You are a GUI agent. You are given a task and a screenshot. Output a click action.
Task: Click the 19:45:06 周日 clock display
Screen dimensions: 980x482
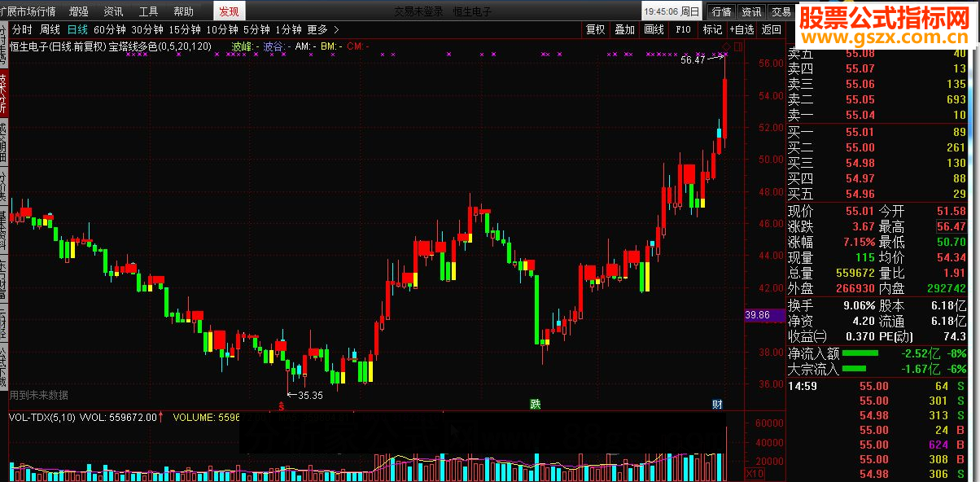672,11
